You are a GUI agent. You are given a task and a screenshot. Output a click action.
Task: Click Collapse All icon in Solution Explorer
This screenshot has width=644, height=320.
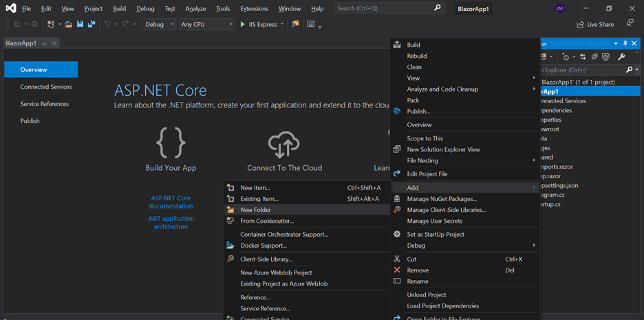tap(594, 56)
